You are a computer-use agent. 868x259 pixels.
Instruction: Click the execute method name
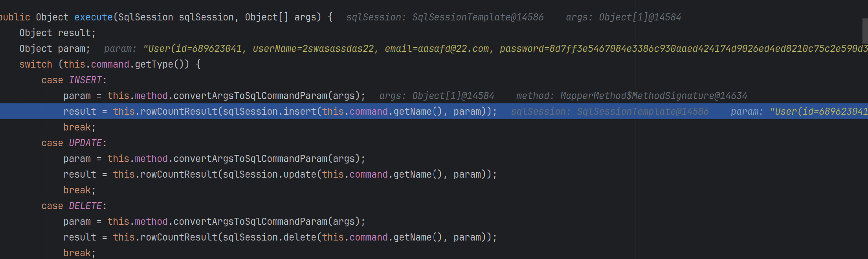[x=93, y=17]
